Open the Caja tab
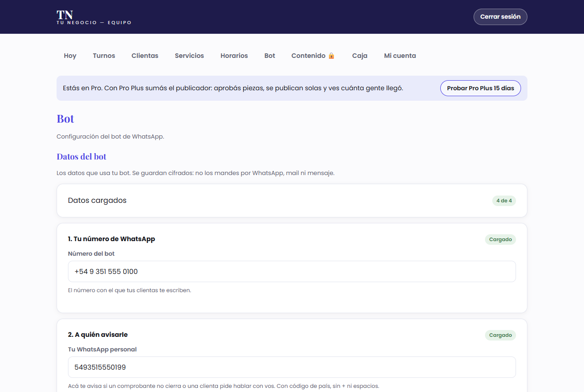Viewport: 584px width, 392px height. tap(360, 56)
